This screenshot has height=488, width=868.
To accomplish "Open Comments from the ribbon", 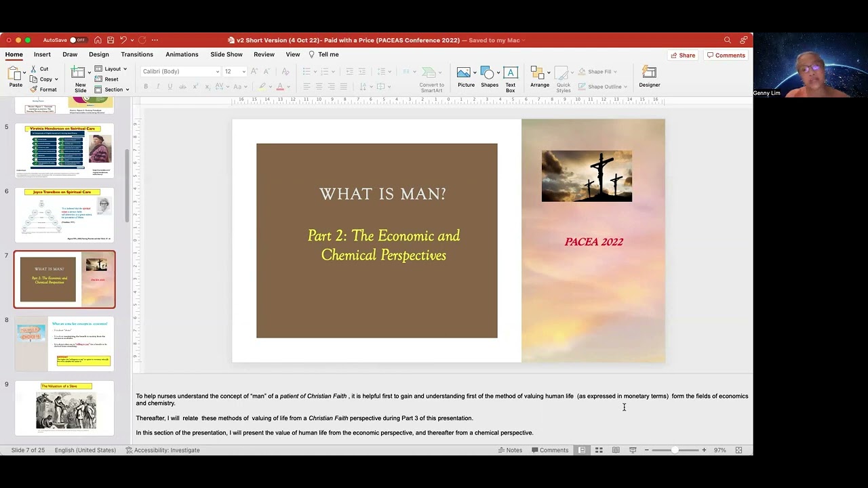I will click(x=726, y=55).
